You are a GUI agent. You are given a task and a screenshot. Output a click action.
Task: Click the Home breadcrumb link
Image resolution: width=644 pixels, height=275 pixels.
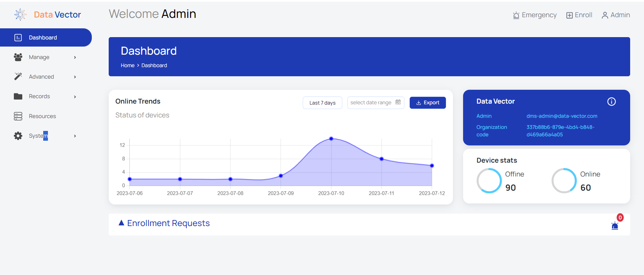point(128,65)
